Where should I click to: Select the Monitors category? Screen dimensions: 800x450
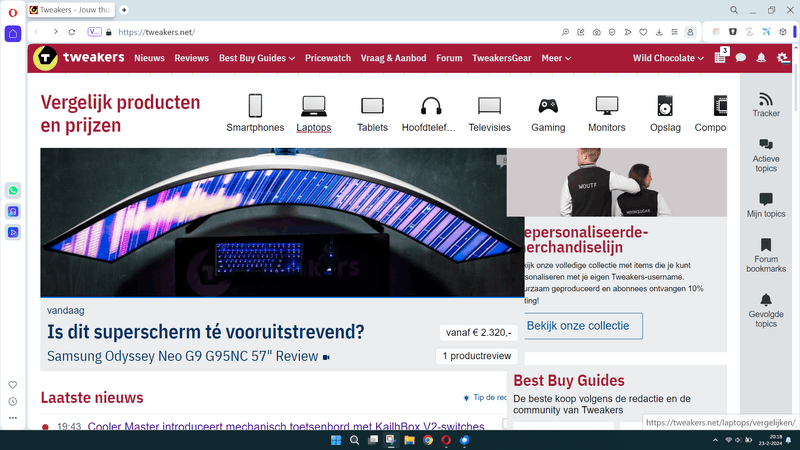607,113
